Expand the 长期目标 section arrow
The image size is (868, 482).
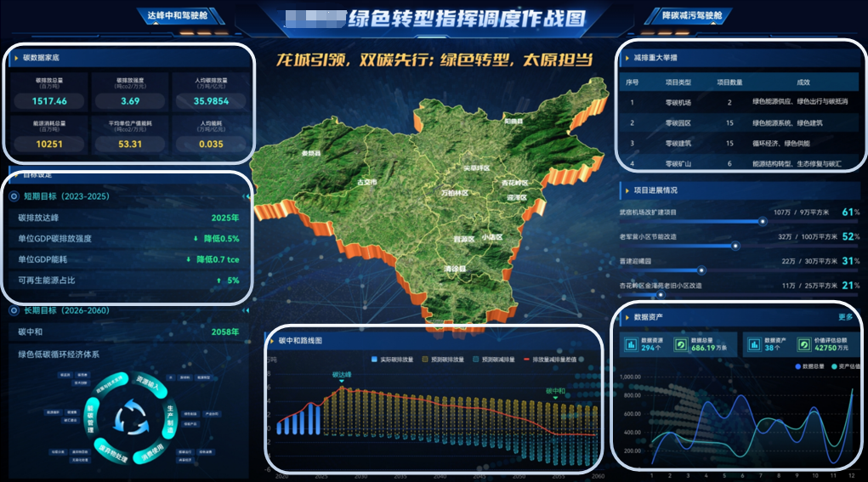click(x=246, y=311)
